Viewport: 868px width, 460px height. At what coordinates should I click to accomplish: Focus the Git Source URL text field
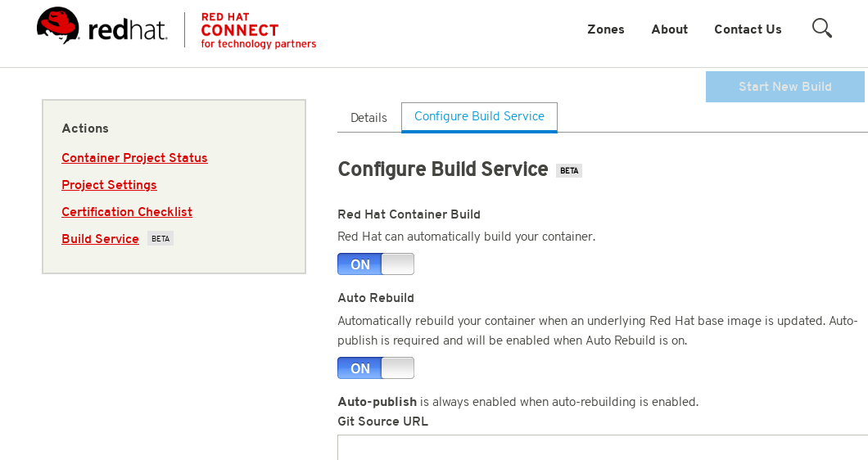point(602,447)
